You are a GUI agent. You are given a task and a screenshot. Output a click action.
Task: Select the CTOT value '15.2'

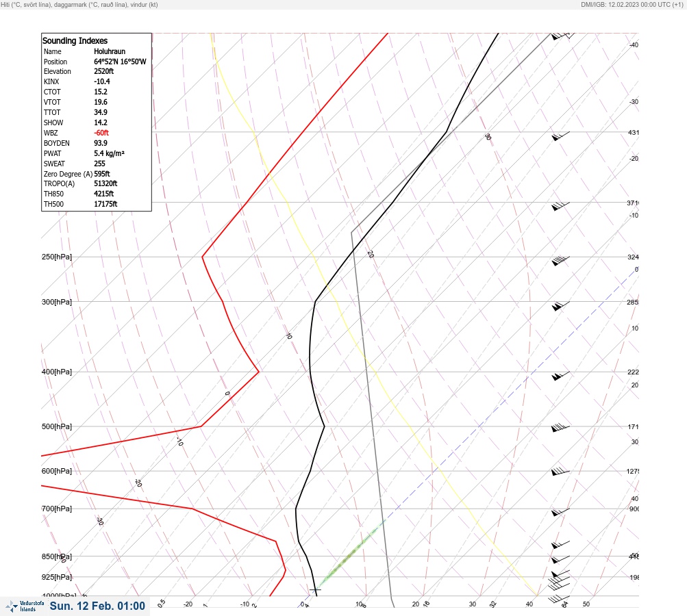click(x=101, y=92)
